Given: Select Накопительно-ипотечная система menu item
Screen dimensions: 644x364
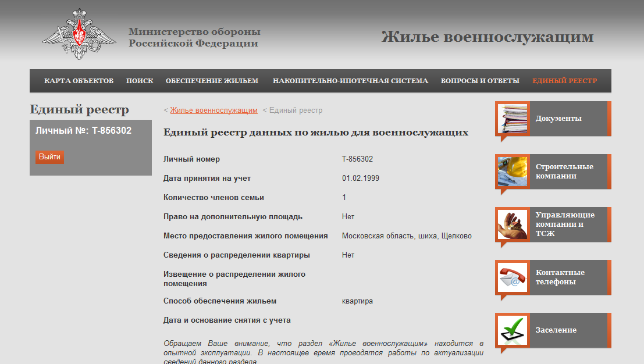Looking at the screenshot, I should tap(350, 81).
